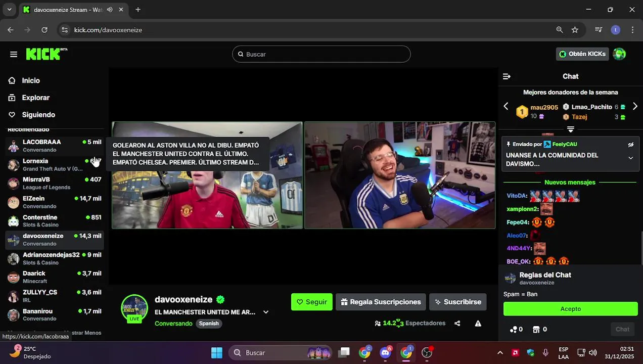Image resolution: width=643 pixels, height=364 pixels.
Task: Go back with the browser back arrow
Action: [11, 30]
